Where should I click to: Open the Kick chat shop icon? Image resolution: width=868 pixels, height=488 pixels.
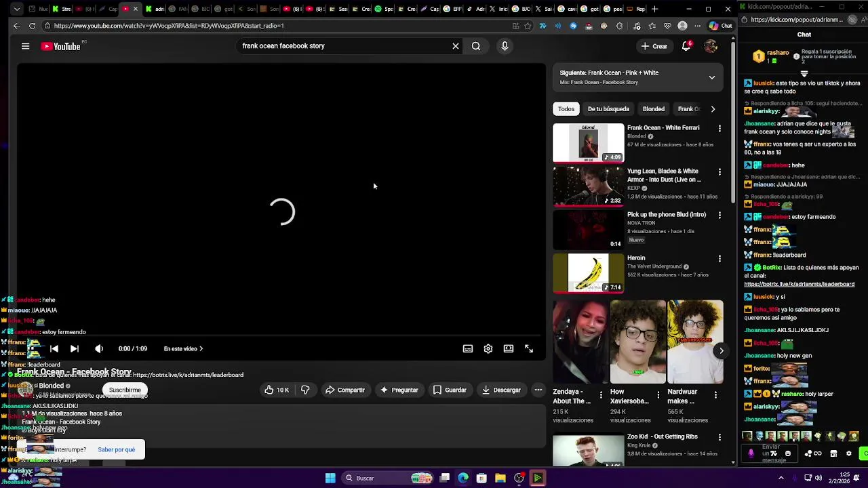pyautogui.click(x=834, y=453)
